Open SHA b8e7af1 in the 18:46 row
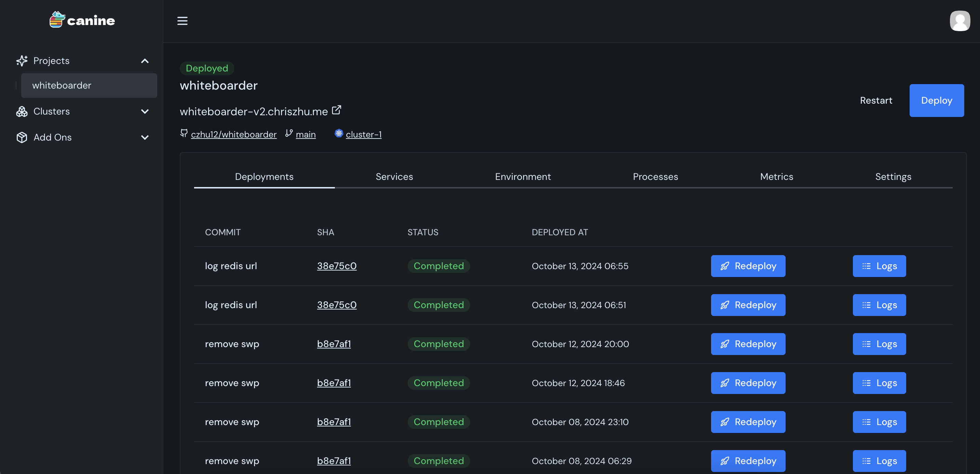Image resolution: width=980 pixels, height=474 pixels. 334,383
